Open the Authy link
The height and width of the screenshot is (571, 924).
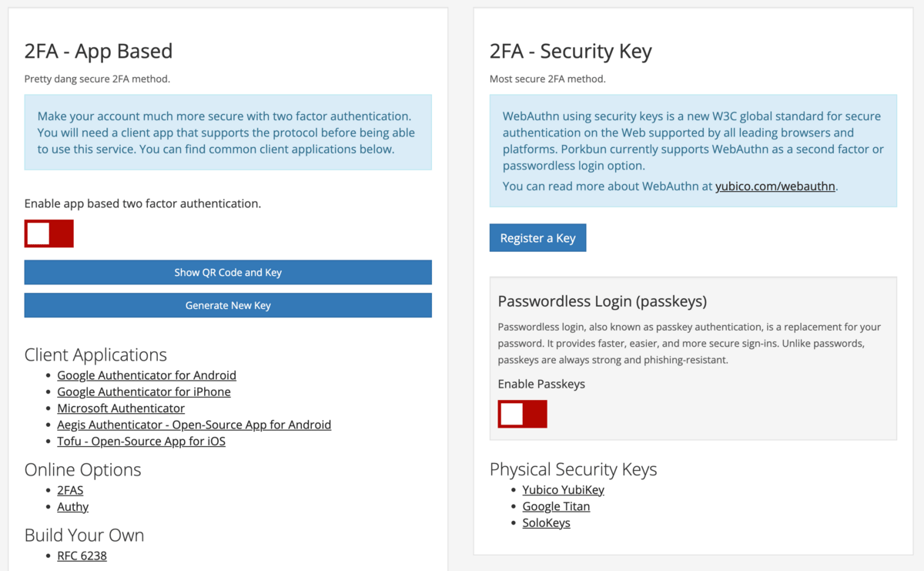click(x=72, y=507)
